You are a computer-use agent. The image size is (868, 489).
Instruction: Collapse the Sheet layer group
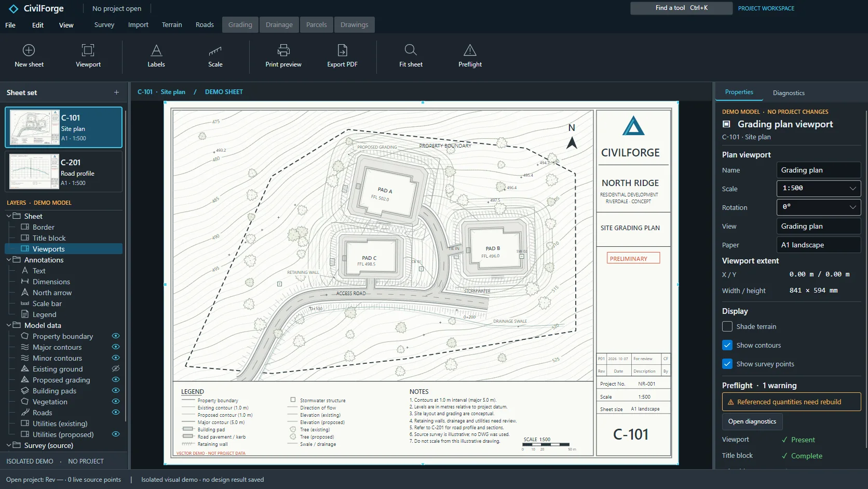9,216
